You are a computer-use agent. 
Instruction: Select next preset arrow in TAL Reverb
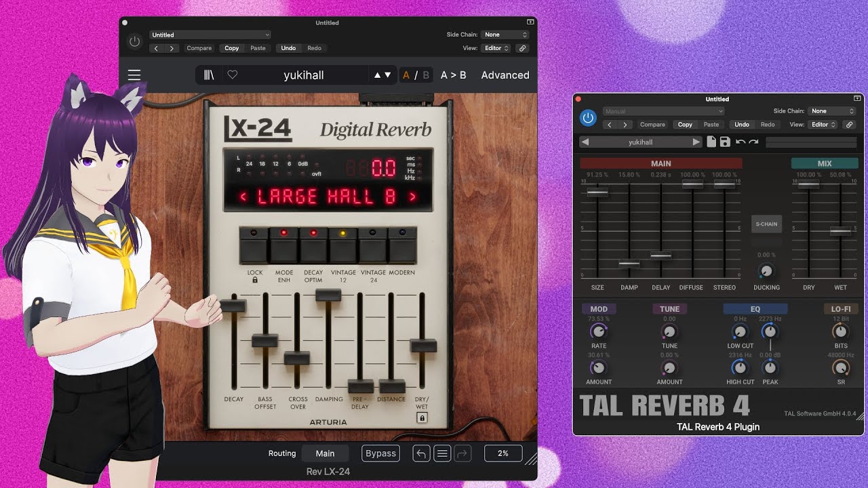[x=695, y=142]
